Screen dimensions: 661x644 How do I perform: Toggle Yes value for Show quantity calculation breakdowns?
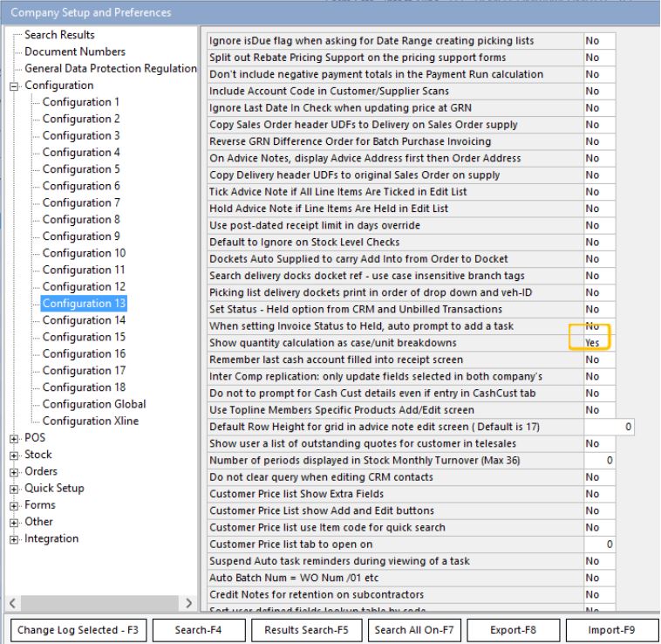click(x=599, y=343)
